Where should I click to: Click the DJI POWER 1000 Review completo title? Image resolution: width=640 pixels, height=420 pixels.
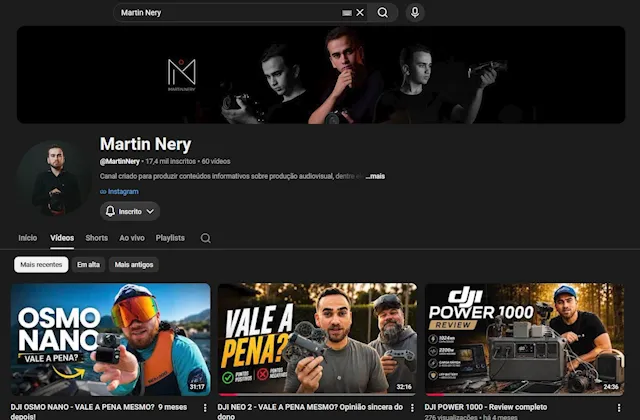(486, 407)
